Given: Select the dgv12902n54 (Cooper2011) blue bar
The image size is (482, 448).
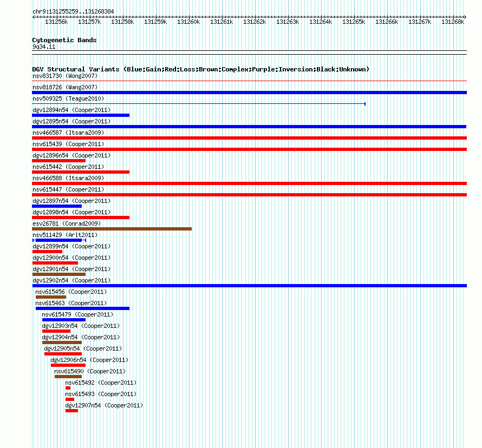Looking at the screenshot, I should point(249,286).
